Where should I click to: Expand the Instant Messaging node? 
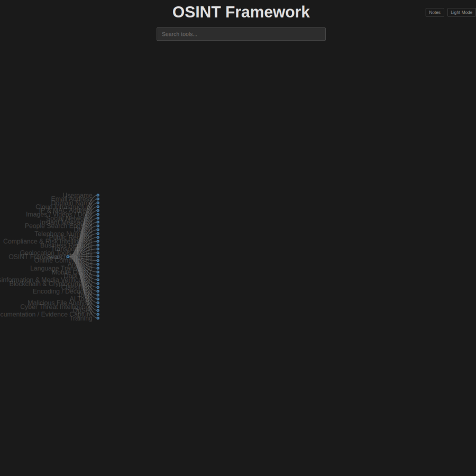(x=98, y=222)
